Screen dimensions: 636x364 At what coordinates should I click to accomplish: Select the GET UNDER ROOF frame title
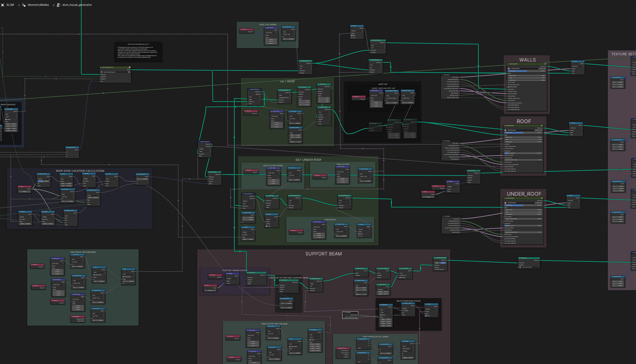pos(308,160)
